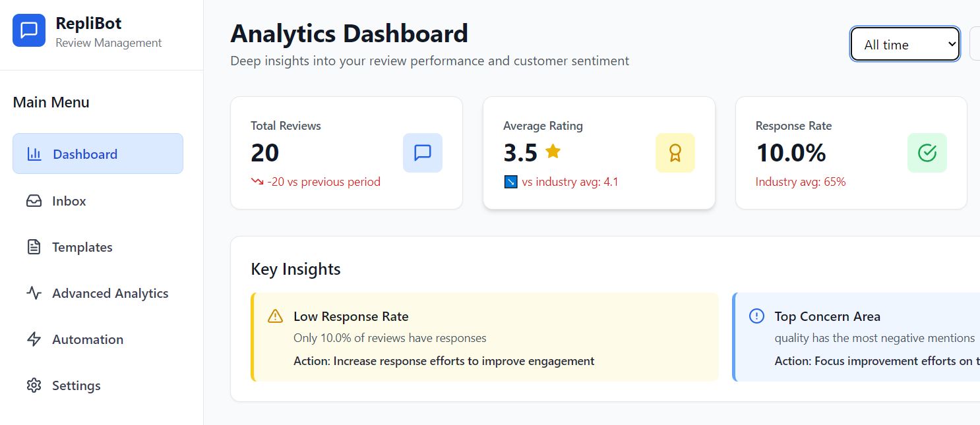Click the Average Rating award badge icon

tap(675, 153)
